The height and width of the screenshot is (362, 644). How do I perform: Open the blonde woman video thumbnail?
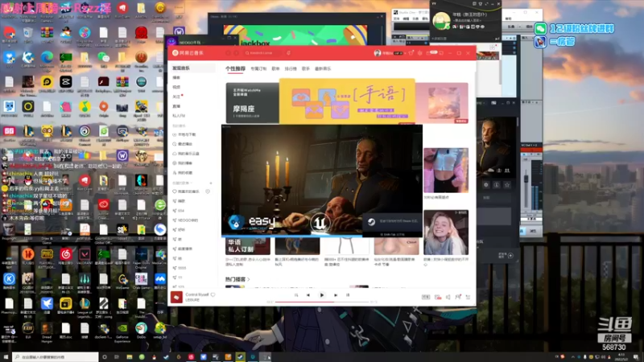pyautogui.click(x=446, y=232)
